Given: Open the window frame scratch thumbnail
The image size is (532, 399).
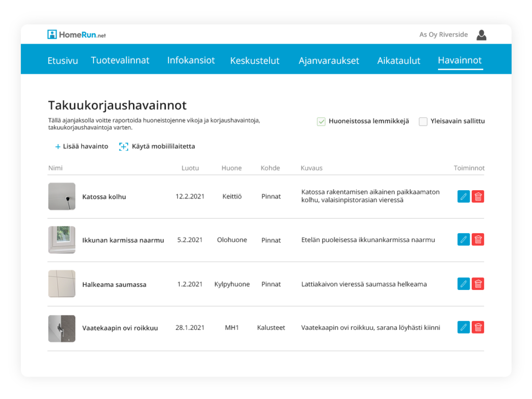Looking at the screenshot, I should 62,240.
